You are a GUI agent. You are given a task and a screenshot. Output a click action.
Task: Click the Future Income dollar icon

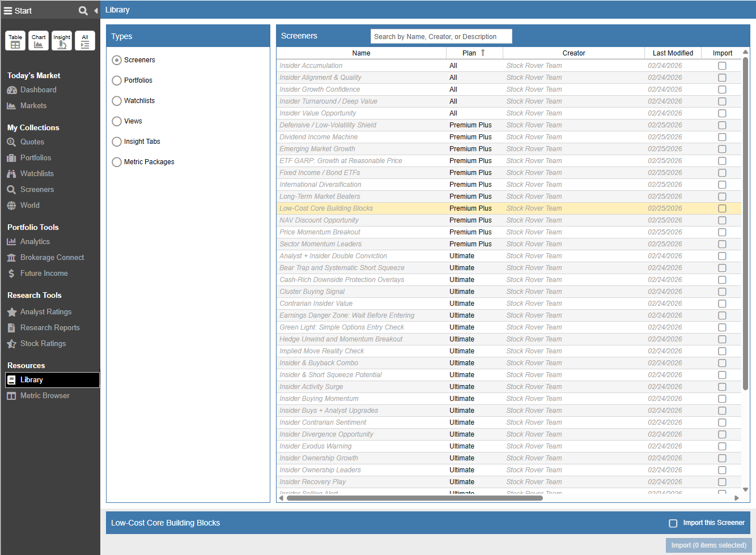pos(11,274)
